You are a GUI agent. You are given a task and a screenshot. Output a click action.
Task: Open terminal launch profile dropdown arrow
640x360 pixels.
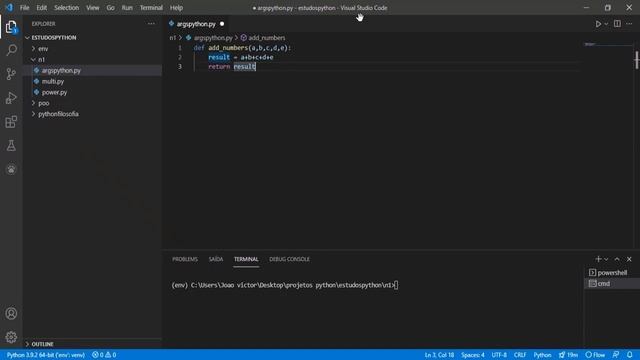(x=606, y=259)
